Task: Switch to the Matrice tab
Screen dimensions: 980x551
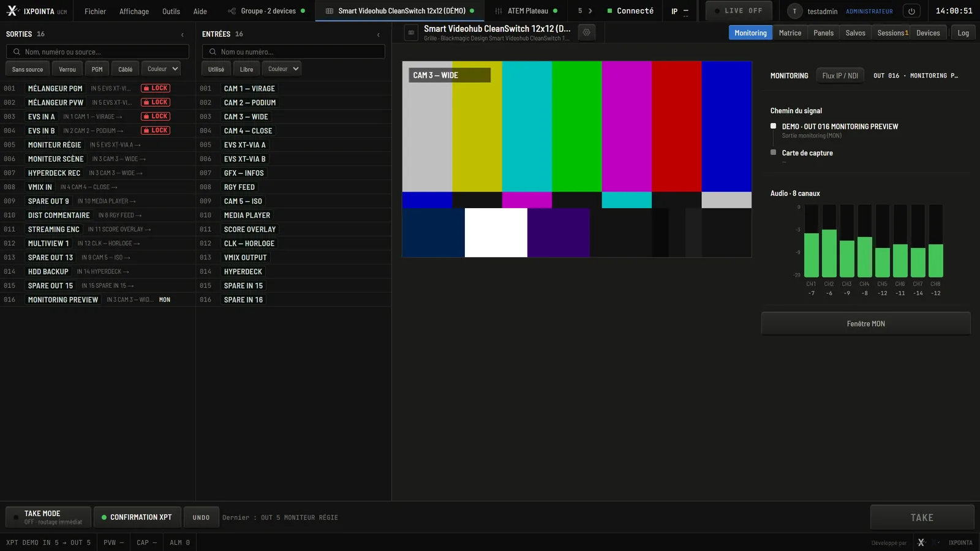Action: click(790, 33)
